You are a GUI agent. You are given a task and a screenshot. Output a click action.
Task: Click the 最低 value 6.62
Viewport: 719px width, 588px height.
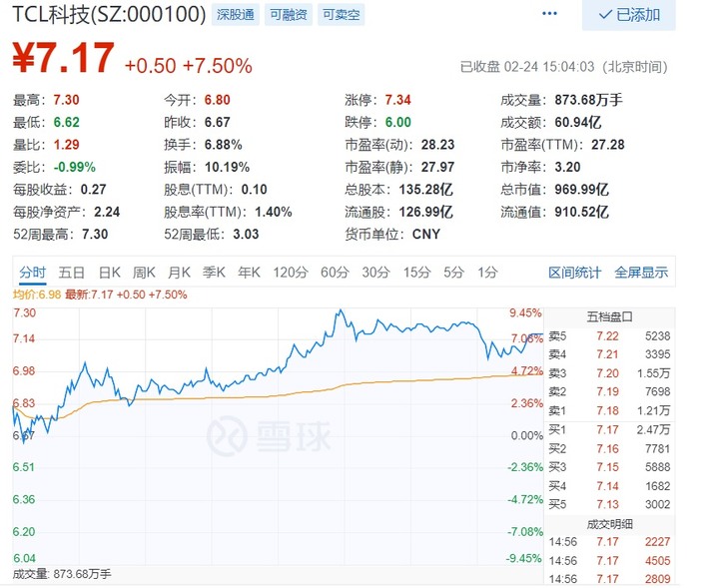pos(66,123)
